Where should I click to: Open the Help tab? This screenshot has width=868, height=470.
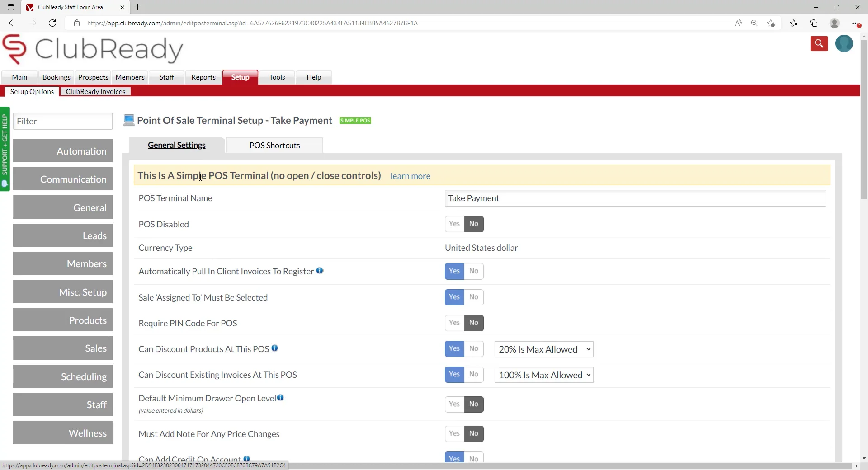point(314,77)
